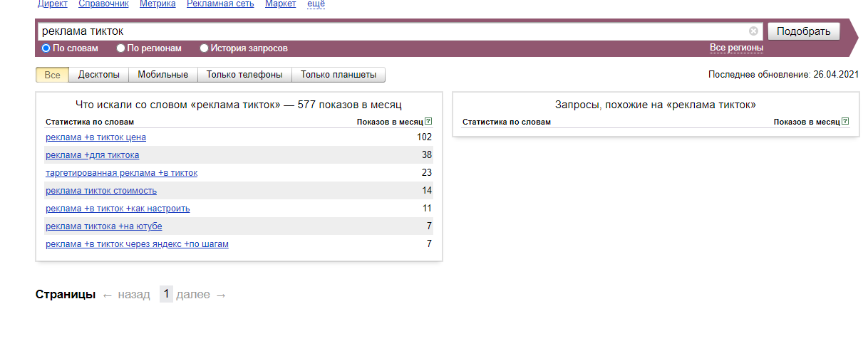The image size is (868, 341).
Task: Switch to the 'Мобильные' tab
Action: [163, 75]
